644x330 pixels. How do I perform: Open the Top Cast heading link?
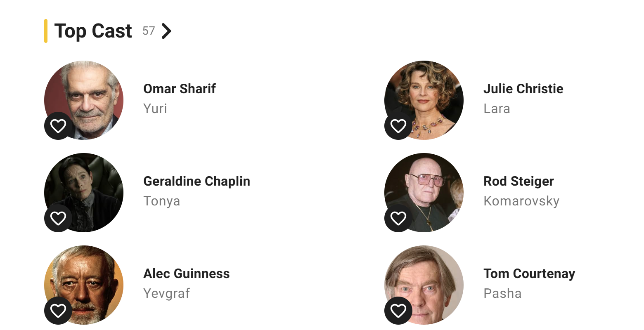(x=93, y=31)
